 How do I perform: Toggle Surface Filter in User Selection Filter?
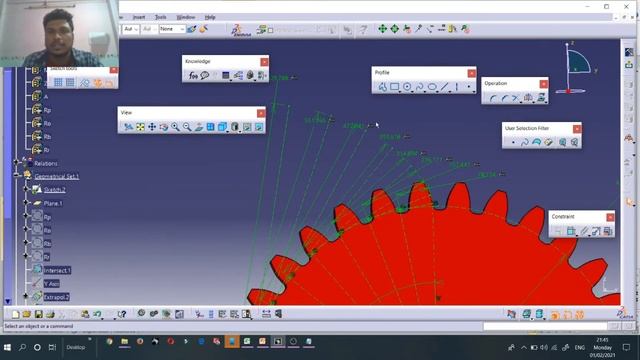pos(536,142)
